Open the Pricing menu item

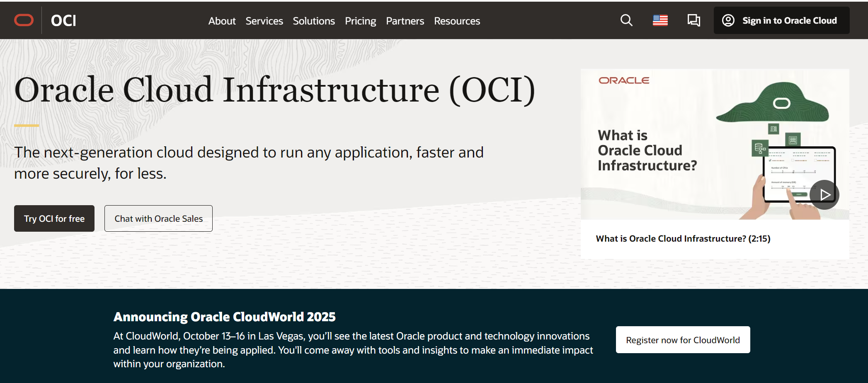pyautogui.click(x=360, y=21)
